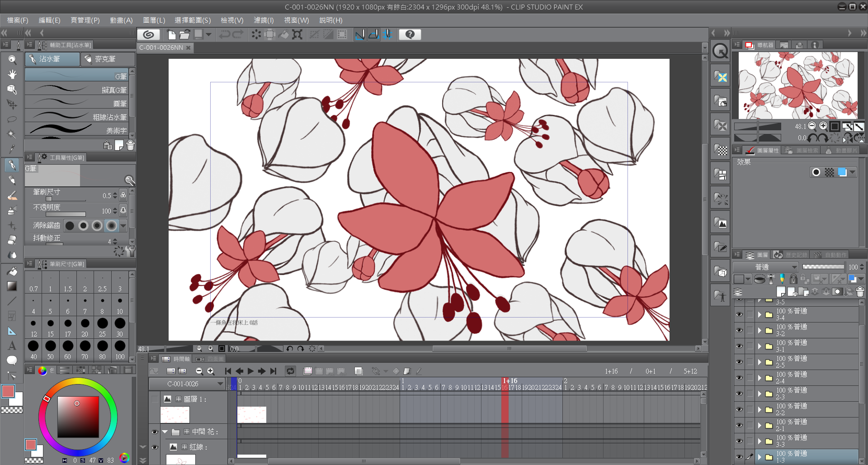Hide the 中間 花 folder in timeline
Viewport: 868px width, 465px height.
click(155, 432)
